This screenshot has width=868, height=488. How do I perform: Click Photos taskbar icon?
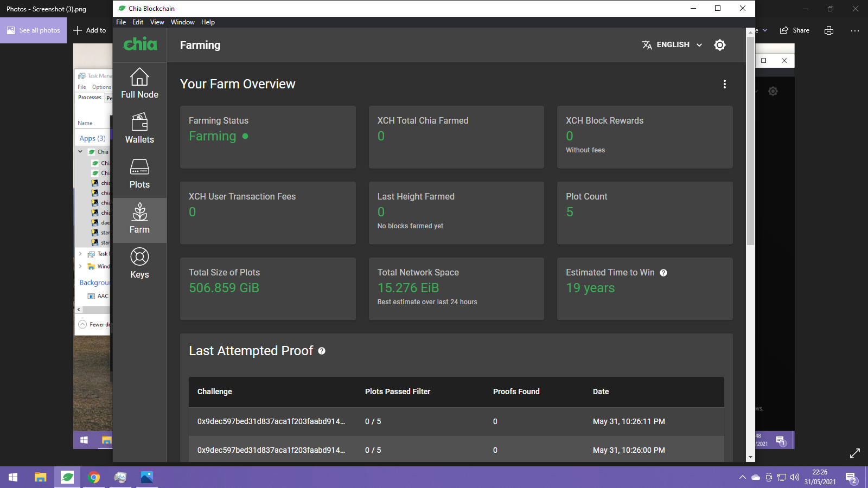147,477
